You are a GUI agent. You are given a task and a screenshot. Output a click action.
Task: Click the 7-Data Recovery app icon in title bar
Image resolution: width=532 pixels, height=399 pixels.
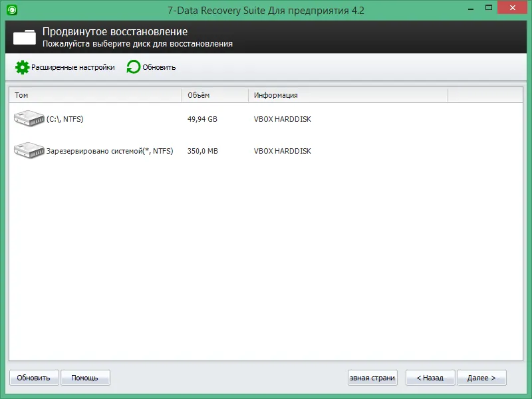(x=12, y=10)
